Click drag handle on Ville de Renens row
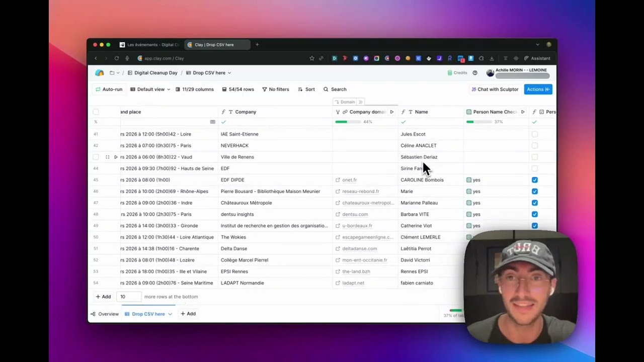The height and width of the screenshot is (362, 644). (x=107, y=157)
